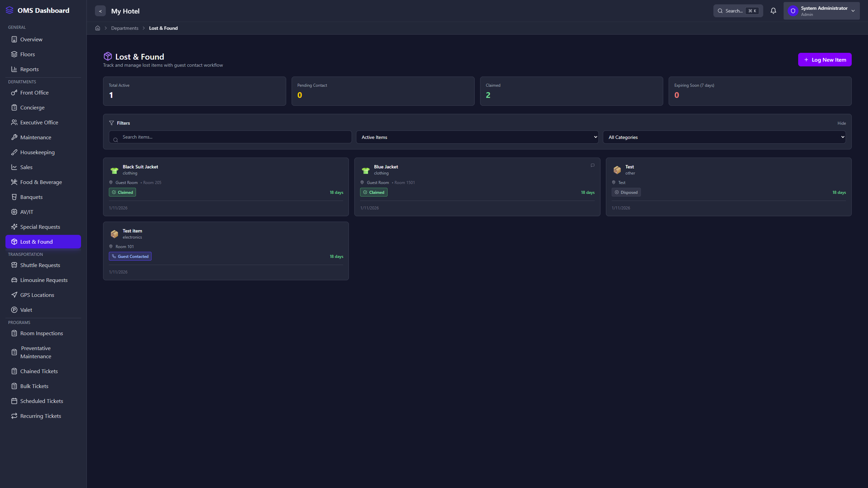Viewport: 868px width, 488px height.
Task: Open the All Categories dropdown
Action: click(x=724, y=137)
